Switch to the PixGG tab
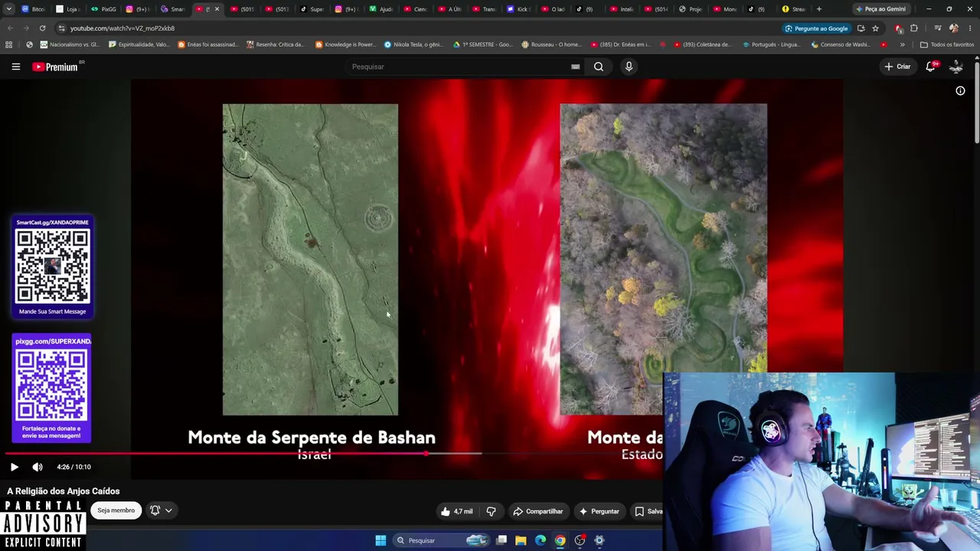 tap(104, 9)
